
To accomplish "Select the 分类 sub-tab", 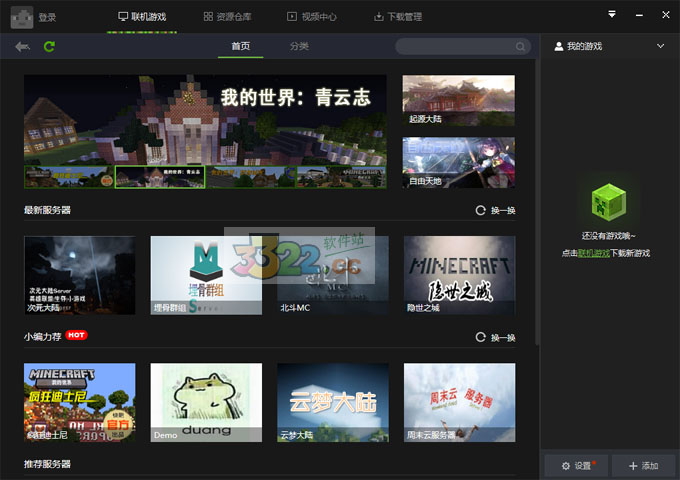I will coord(299,46).
